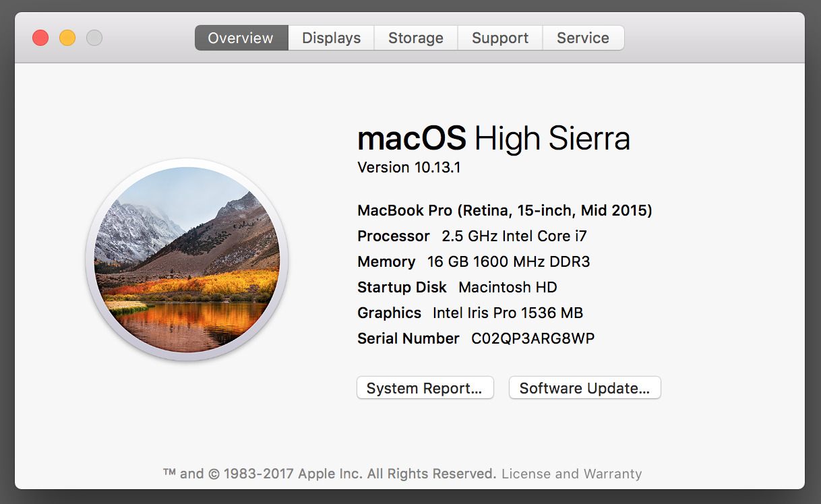The image size is (821, 504).
Task: Close the About This Mac window
Action: (40, 38)
